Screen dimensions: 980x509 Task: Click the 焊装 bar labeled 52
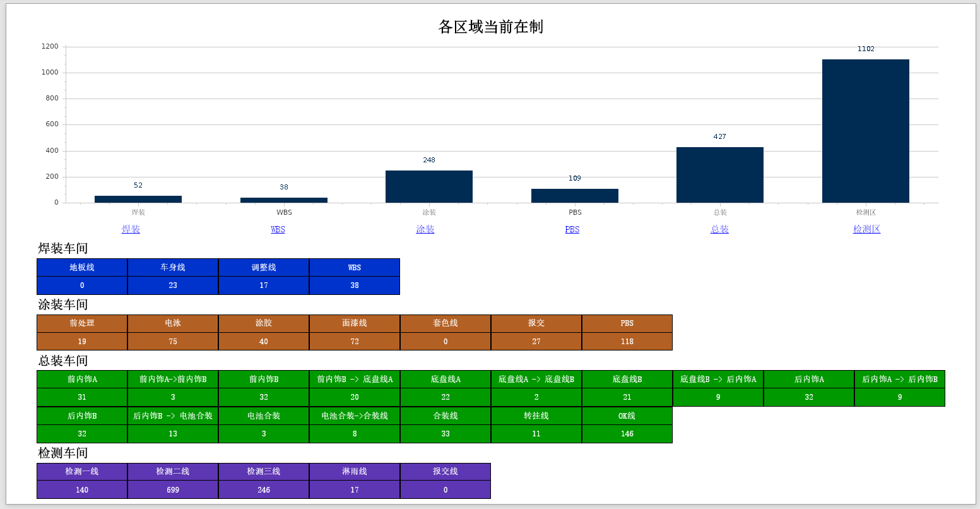138,199
